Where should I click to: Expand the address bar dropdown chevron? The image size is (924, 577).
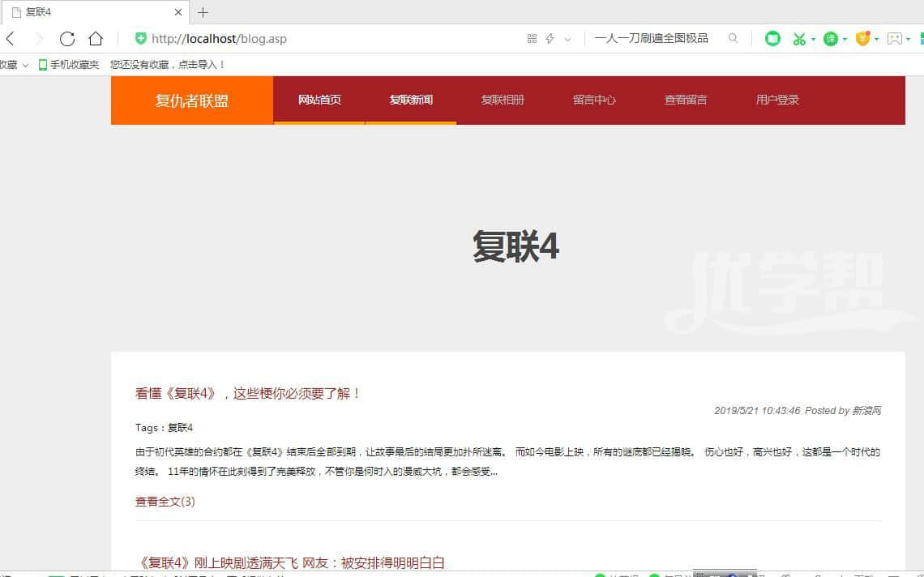(x=567, y=39)
